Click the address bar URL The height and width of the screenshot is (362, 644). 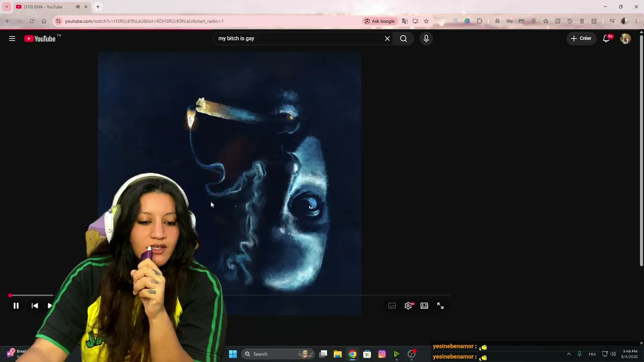(x=144, y=21)
